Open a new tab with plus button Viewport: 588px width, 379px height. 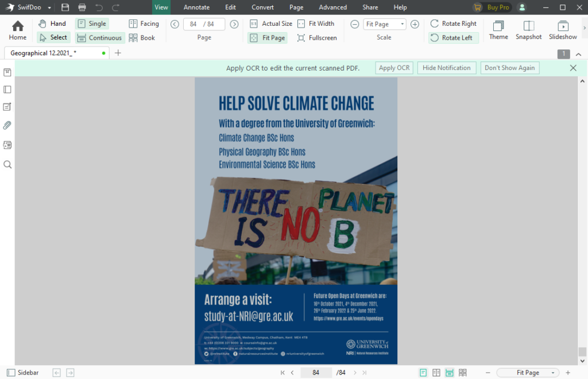pyautogui.click(x=118, y=53)
